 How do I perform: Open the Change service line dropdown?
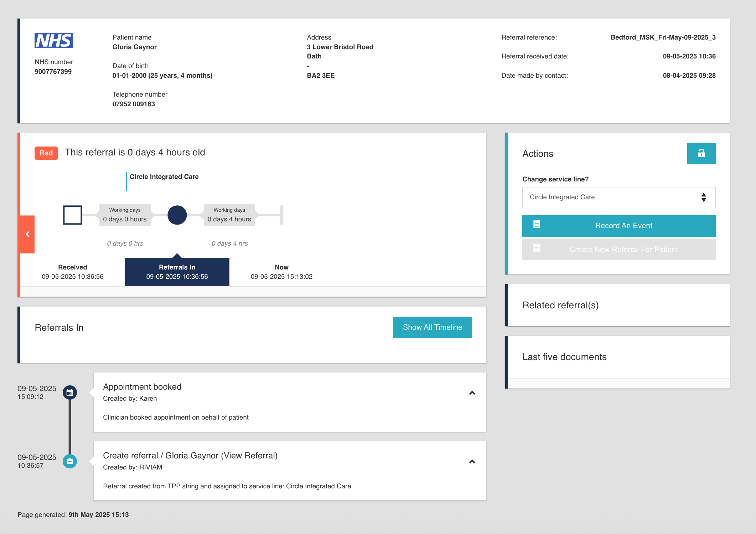pos(618,197)
